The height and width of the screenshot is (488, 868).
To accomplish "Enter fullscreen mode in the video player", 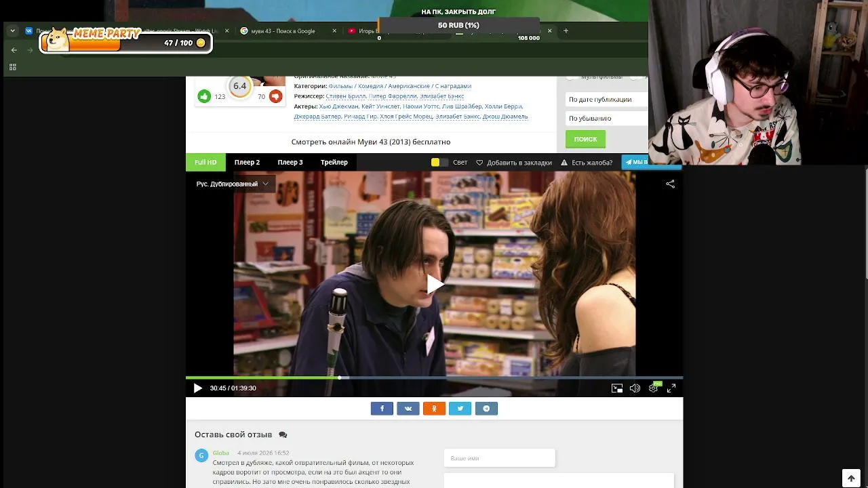I will [671, 388].
